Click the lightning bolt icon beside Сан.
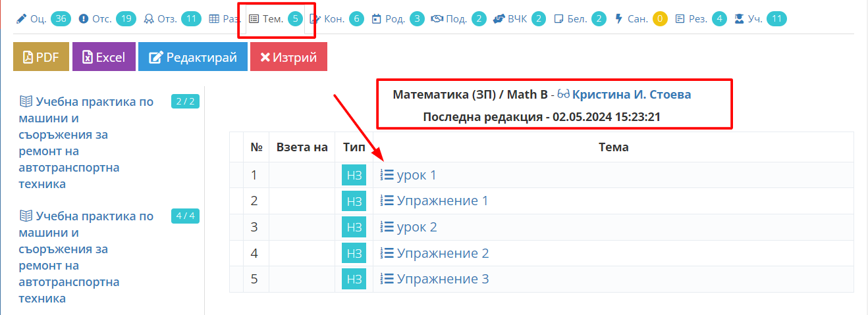The height and width of the screenshot is (315, 868). tap(618, 19)
